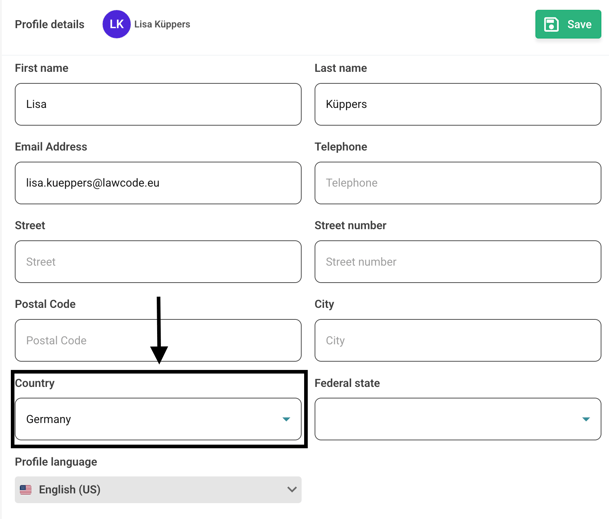
Task: Open the Country dropdown arrow
Action: [x=286, y=420]
